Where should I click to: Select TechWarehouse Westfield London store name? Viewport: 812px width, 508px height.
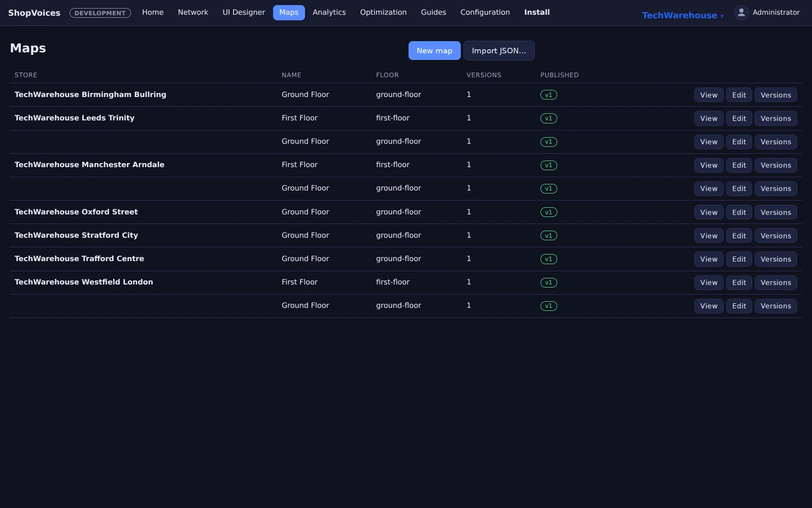(84, 282)
